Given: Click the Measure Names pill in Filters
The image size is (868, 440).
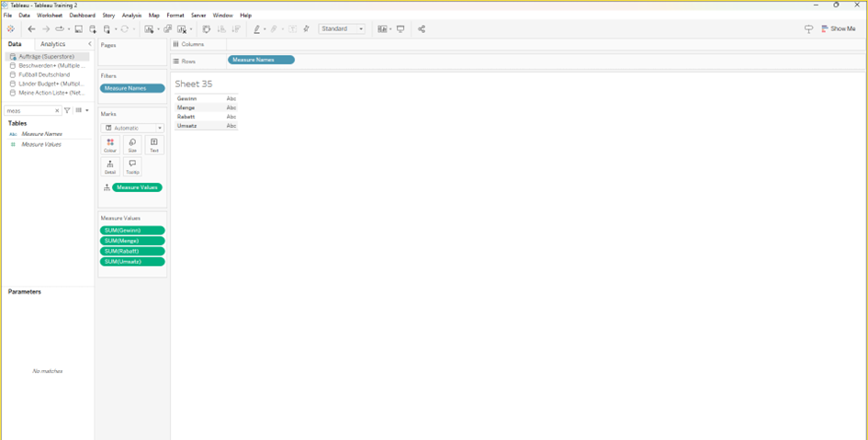Looking at the screenshot, I should 132,88.
